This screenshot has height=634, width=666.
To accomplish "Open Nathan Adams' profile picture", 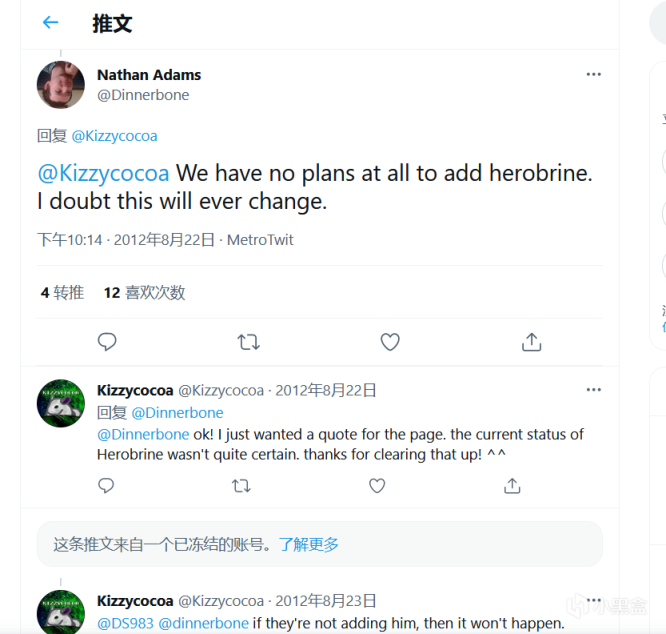I will pyautogui.click(x=61, y=85).
